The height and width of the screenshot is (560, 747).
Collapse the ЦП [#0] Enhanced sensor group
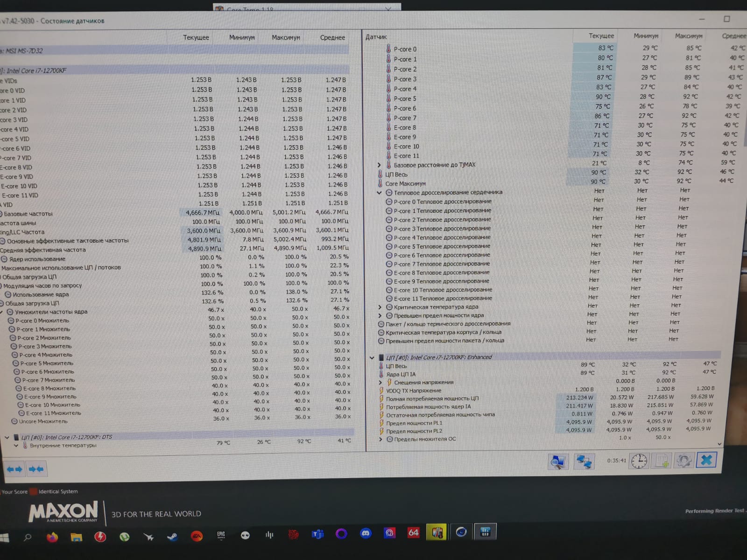(x=372, y=357)
